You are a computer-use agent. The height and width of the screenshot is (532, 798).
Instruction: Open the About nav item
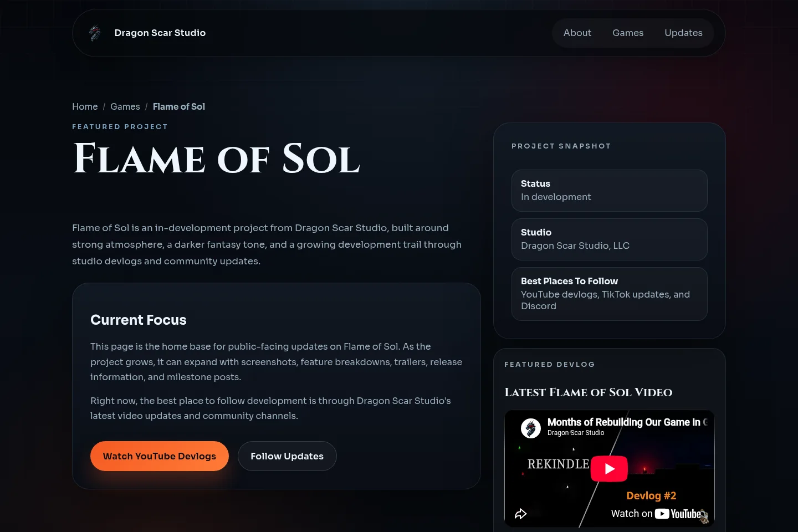[577, 33]
